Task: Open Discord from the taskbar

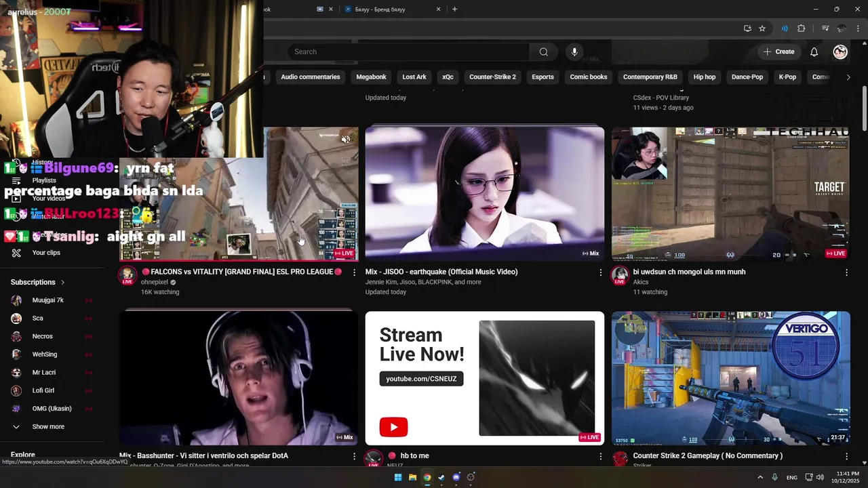Action: pyautogui.click(x=456, y=477)
